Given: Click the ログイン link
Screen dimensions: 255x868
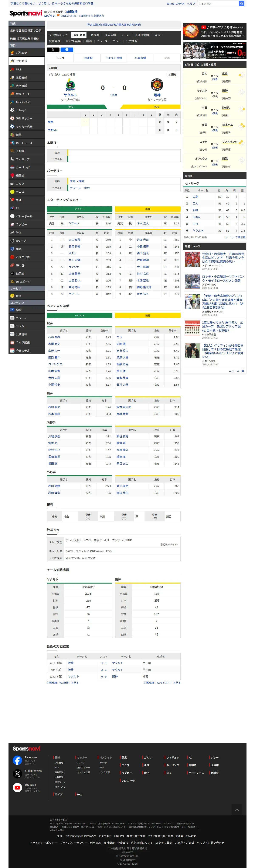Looking at the screenshot, I should 50,16.
